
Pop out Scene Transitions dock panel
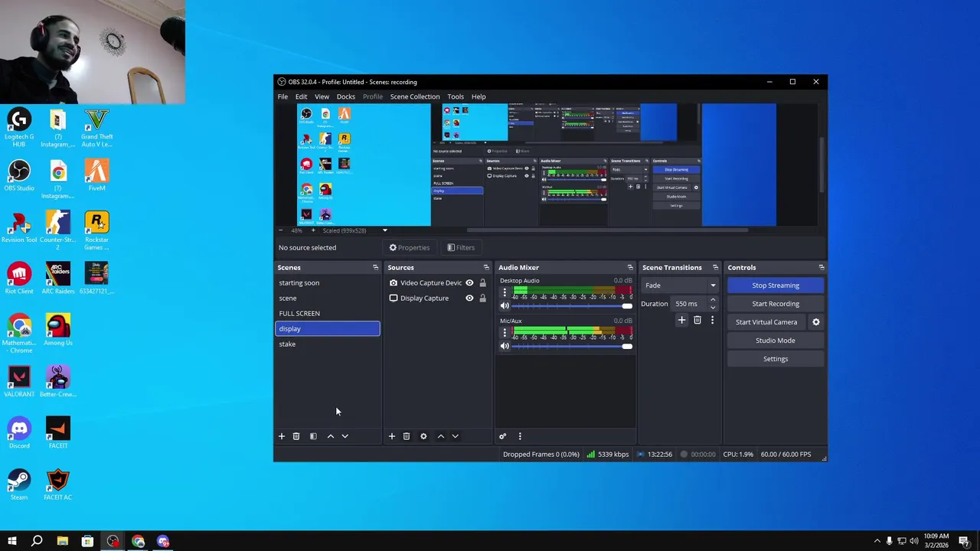715,268
